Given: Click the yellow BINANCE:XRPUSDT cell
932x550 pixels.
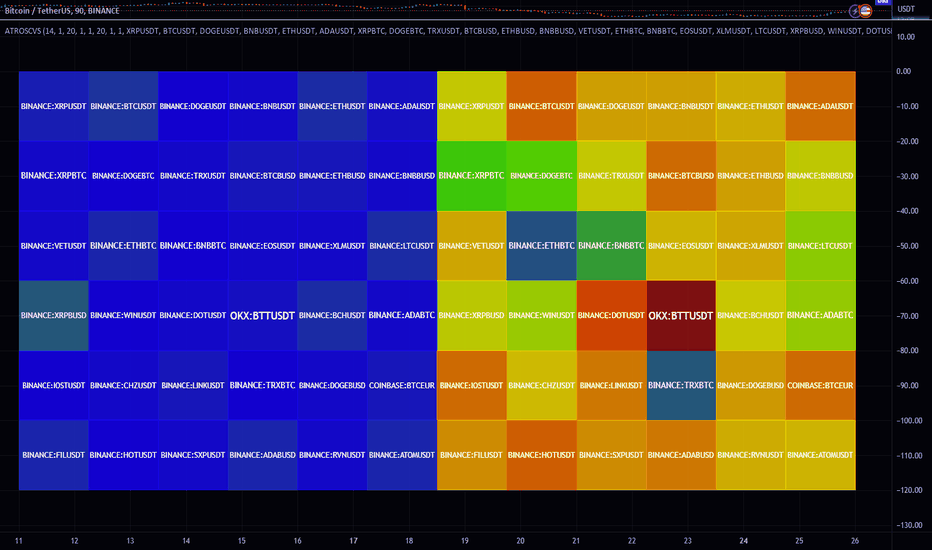Looking at the screenshot, I should coord(471,106).
